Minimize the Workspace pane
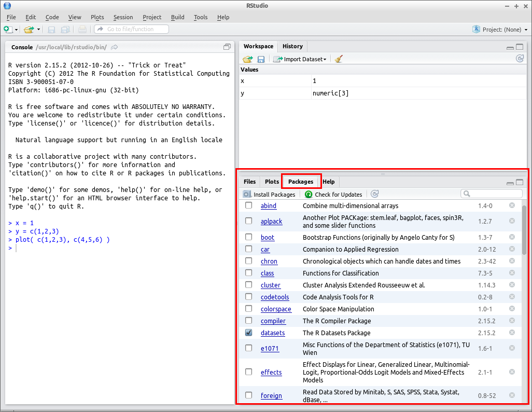Image resolution: width=532 pixels, height=412 pixels. point(510,48)
